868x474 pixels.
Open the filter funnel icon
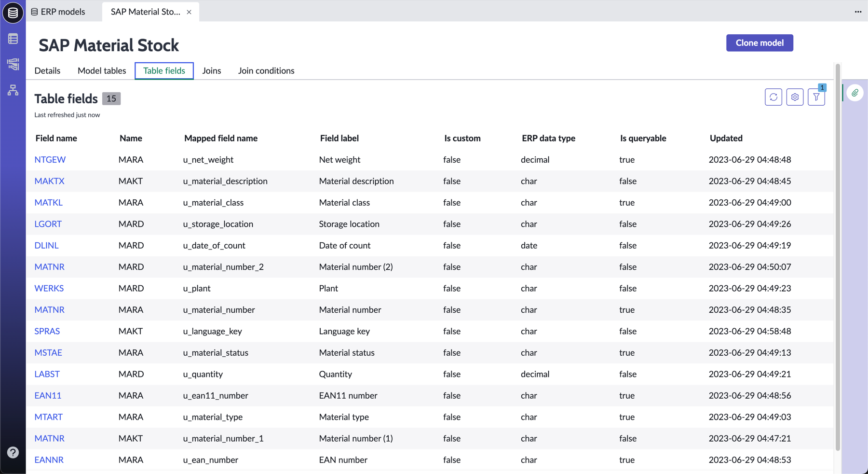tap(816, 97)
